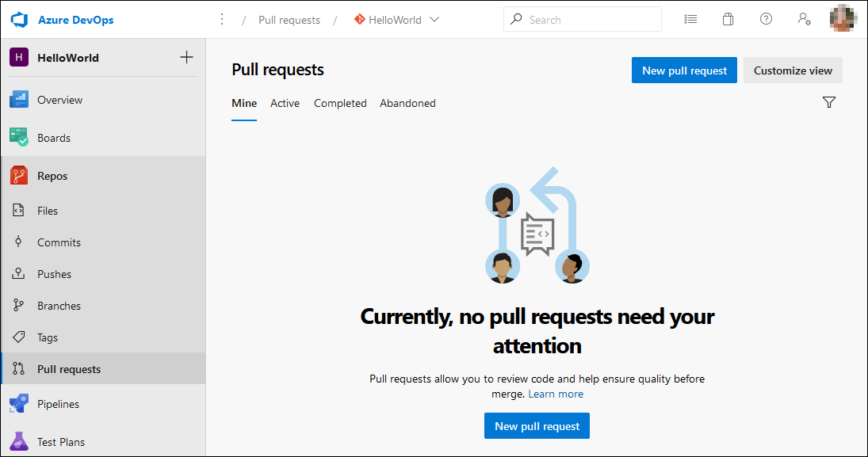Image resolution: width=868 pixels, height=457 pixels.
Task: Select Test Plans text in sidebar
Action: click(x=61, y=442)
